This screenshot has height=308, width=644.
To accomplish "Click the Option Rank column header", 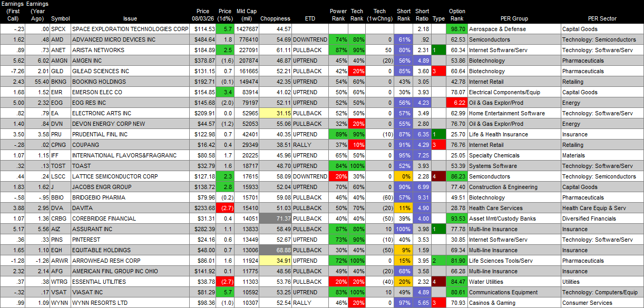I will tap(457, 15).
